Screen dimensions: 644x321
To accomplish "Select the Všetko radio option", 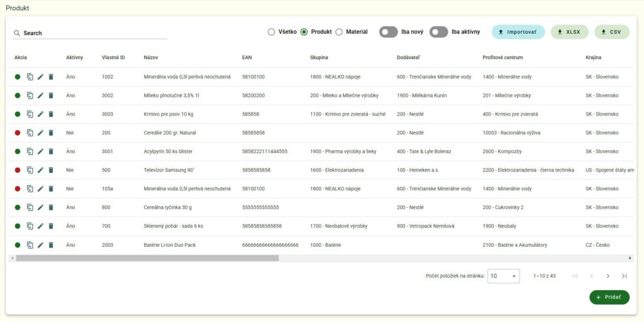I will tap(271, 32).
